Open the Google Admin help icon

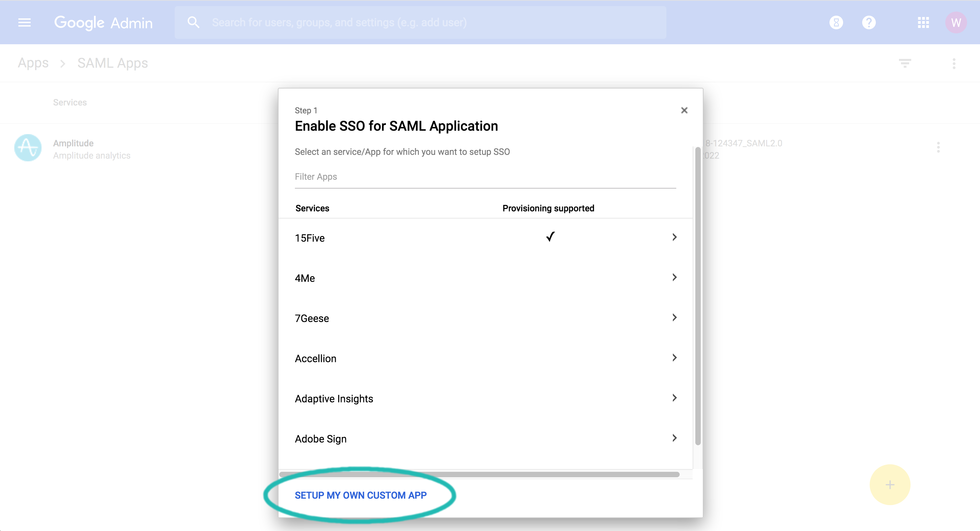(x=869, y=22)
